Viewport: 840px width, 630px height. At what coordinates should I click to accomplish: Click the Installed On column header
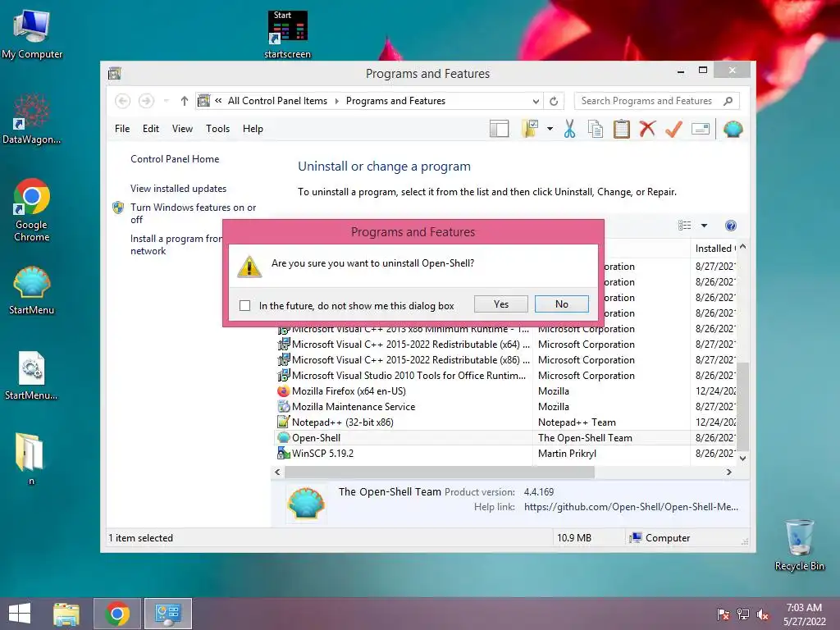[714, 249]
